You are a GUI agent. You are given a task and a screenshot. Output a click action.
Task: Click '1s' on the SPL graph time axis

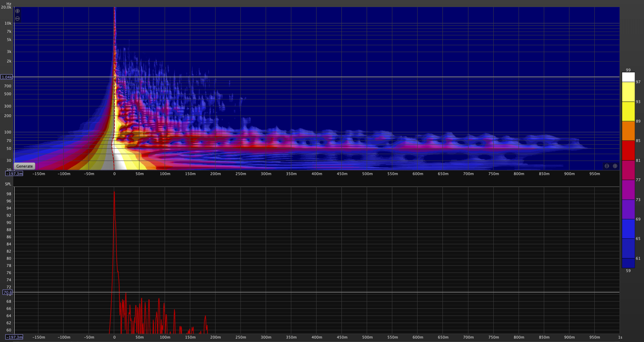pyautogui.click(x=620, y=337)
